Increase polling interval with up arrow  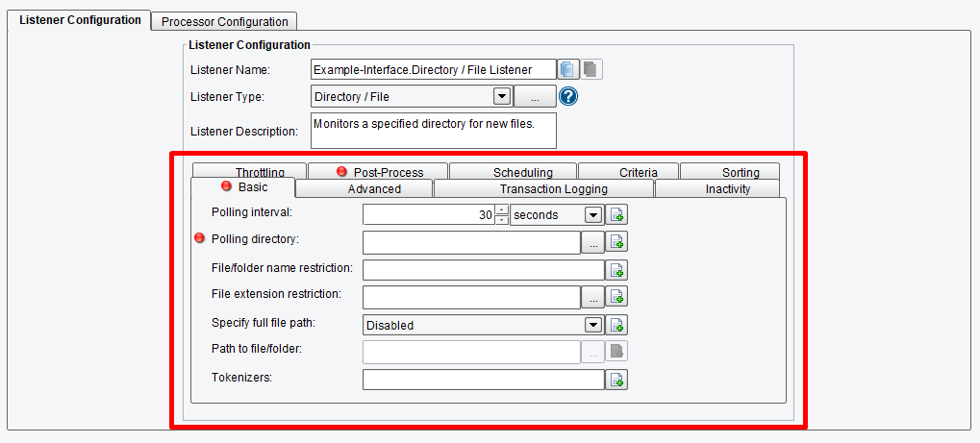[501, 209]
